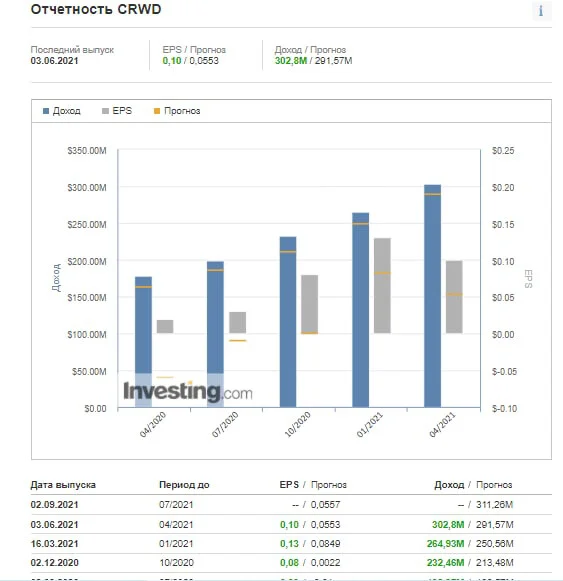Viewport: 563px width, 581px height.
Task: Click the revenue value 264,93M
Action: 445,544
